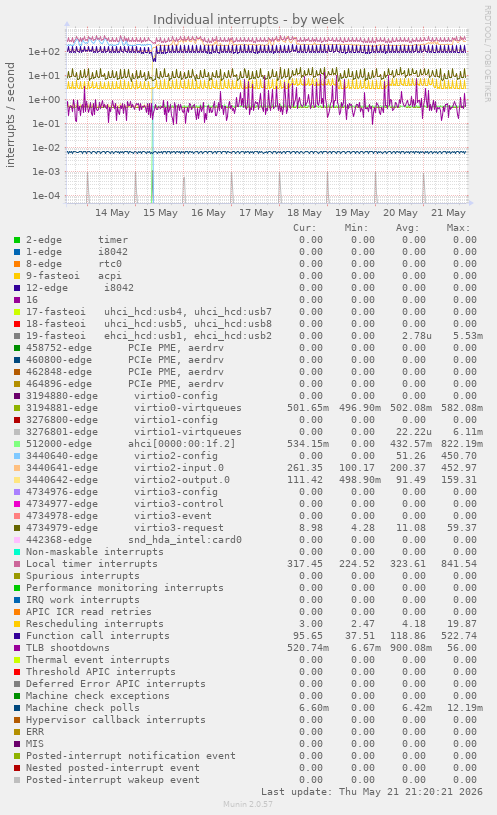Click the yellow swatch for Rescheduling interrupts
The height and width of the screenshot is (815, 497).
click(x=17, y=624)
